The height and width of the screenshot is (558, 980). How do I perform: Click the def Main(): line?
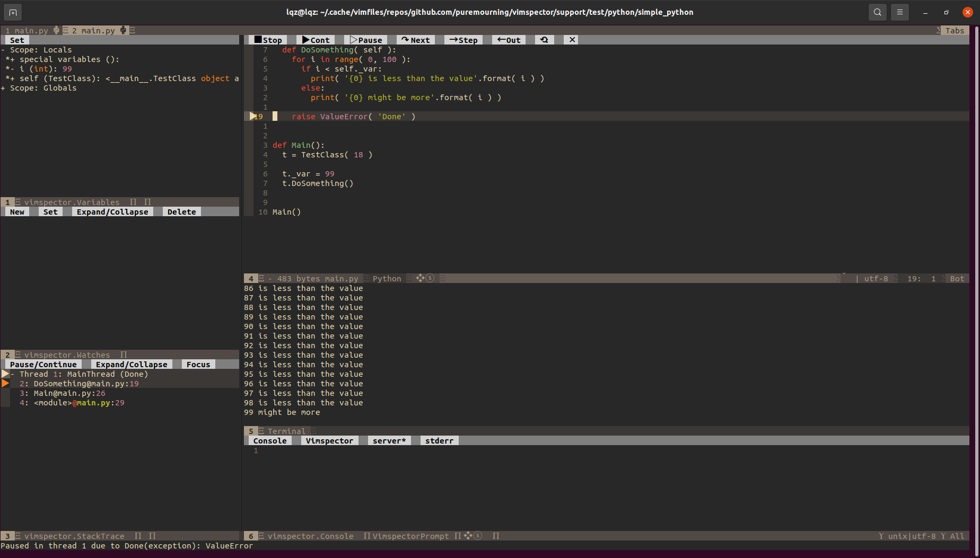[299, 145]
